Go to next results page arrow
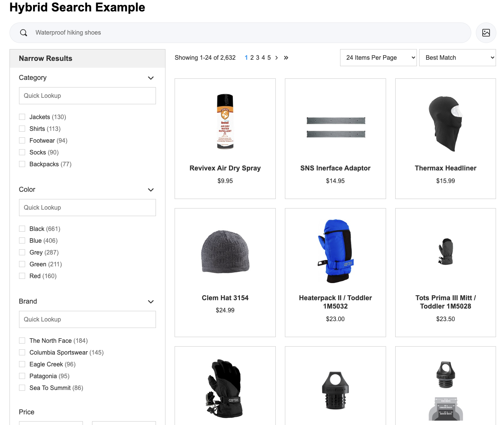504x425 pixels. (277, 58)
